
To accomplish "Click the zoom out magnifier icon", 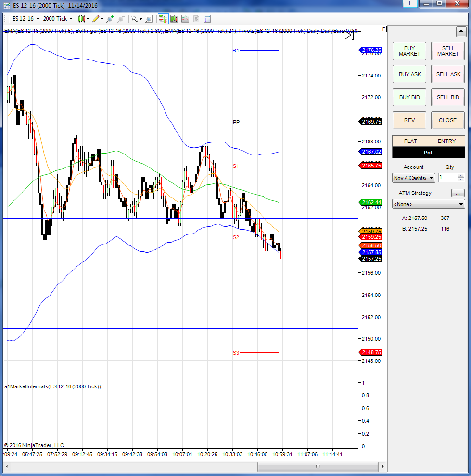I will tap(121, 19).
